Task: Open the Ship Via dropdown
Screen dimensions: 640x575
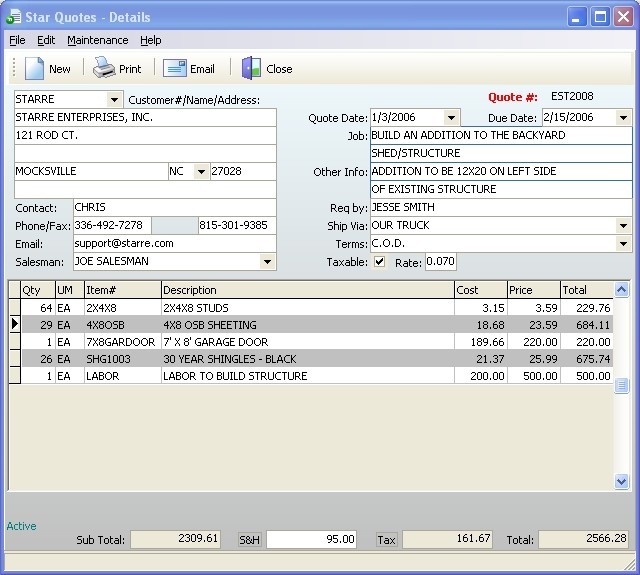Action: (624, 226)
